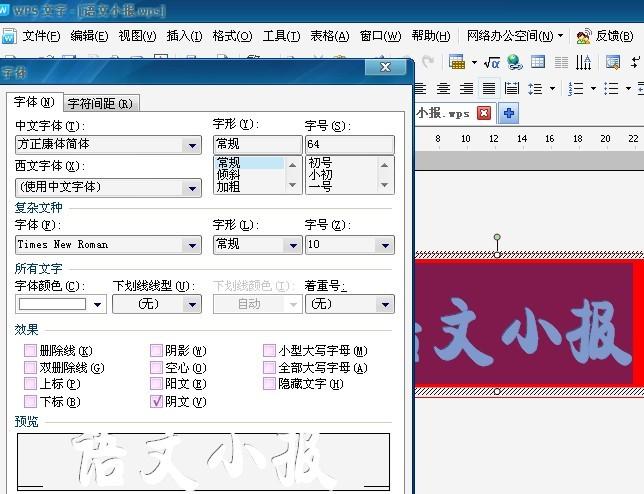Insert an equation with the formula icon
This screenshot has width=644, height=494.
[491, 62]
